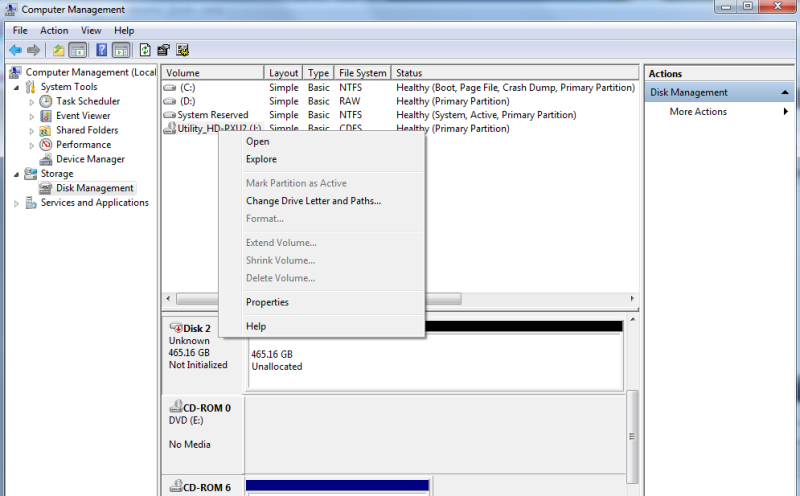
Task: Click the disk pane vertical scrollbar up arrow
Action: pyautogui.click(x=633, y=319)
